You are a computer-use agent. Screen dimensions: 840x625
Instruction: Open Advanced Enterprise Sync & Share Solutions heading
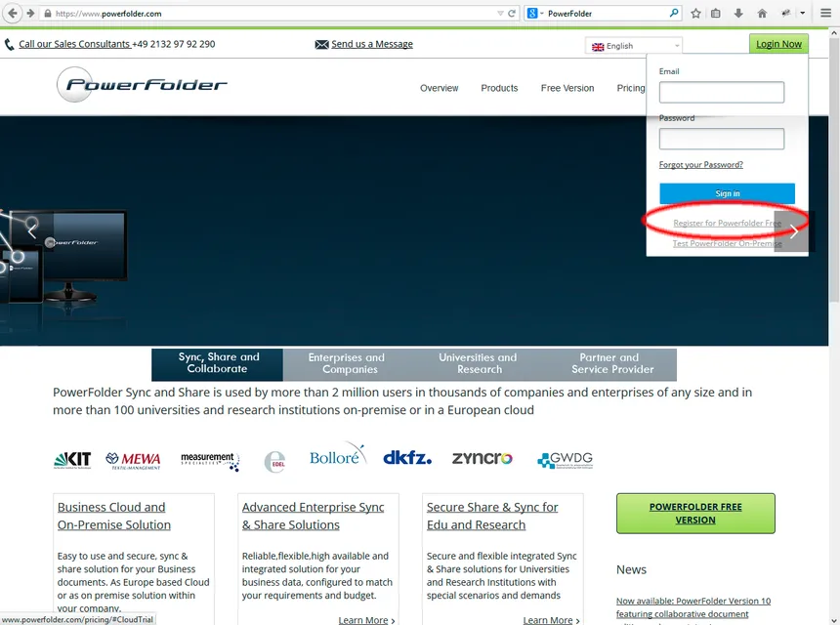point(313,516)
